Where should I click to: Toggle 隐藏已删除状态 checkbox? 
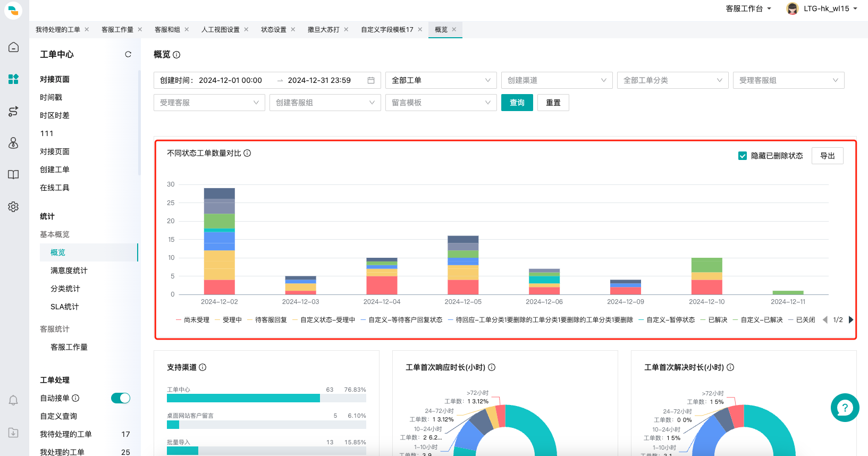pyautogui.click(x=743, y=156)
